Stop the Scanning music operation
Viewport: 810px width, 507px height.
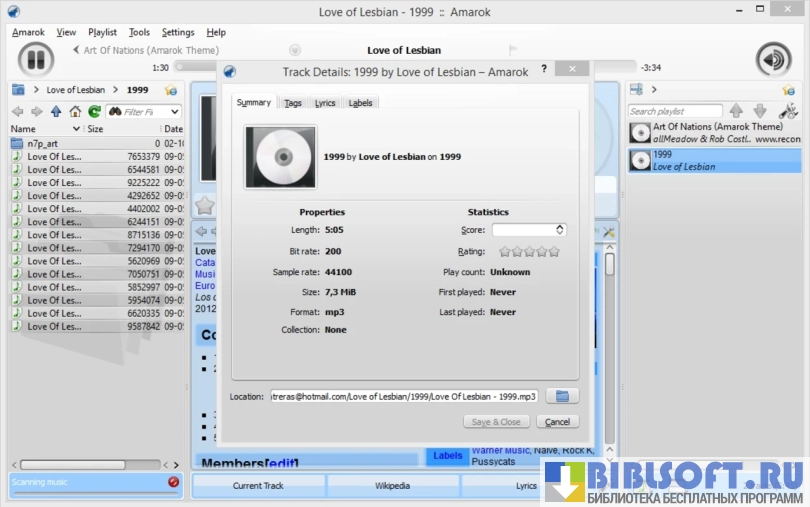point(174,482)
